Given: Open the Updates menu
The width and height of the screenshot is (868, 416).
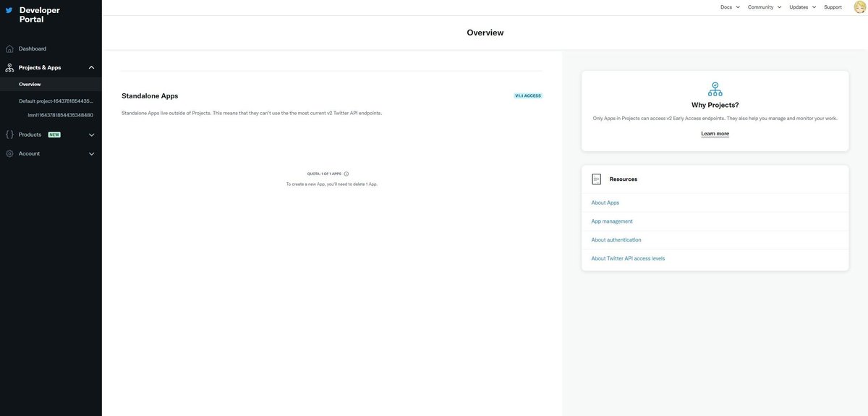Looking at the screenshot, I should (799, 7).
